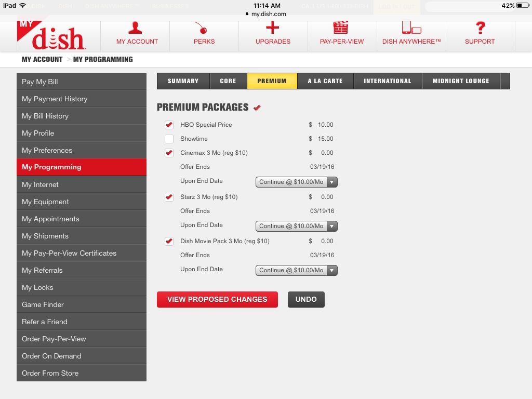Uncheck Starz 3 Mo checkbox
The height and width of the screenshot is (399, 532).
click(169, 197)
